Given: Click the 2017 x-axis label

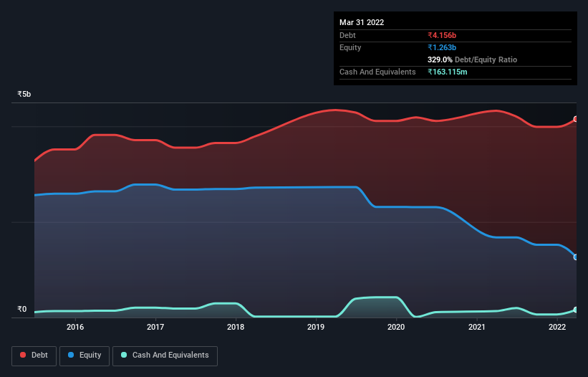Looking at the screenshot, I should (x=155, y=327).
